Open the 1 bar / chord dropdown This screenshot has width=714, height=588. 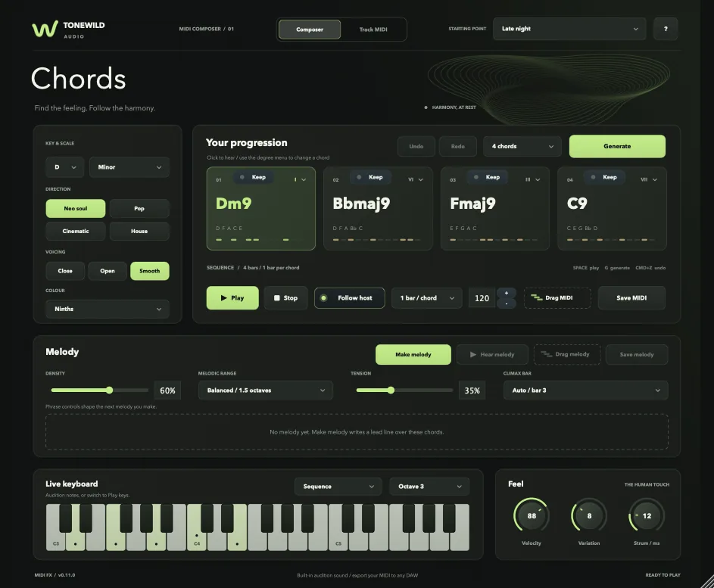[427, 297]
